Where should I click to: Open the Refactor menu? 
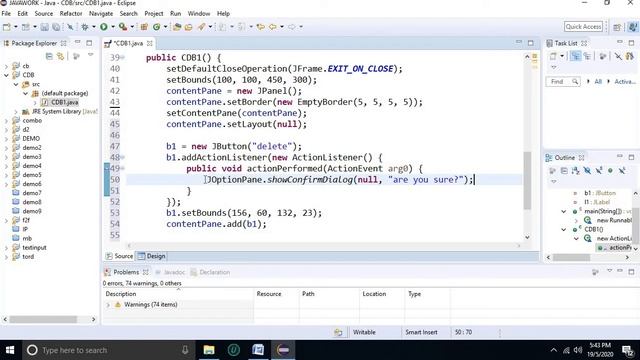click(x=71, y=13)
